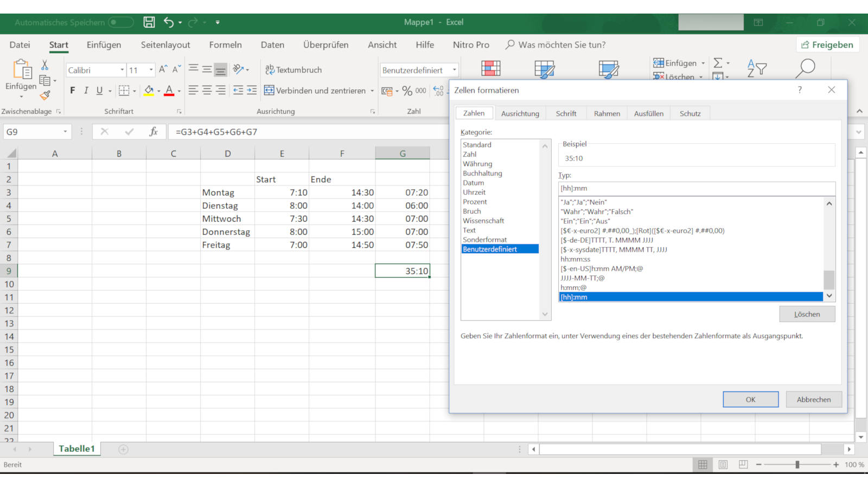This screenshot has height=488, width=868.
Task: Open the Formeln ribbon tab
Action: click(225, 45)
